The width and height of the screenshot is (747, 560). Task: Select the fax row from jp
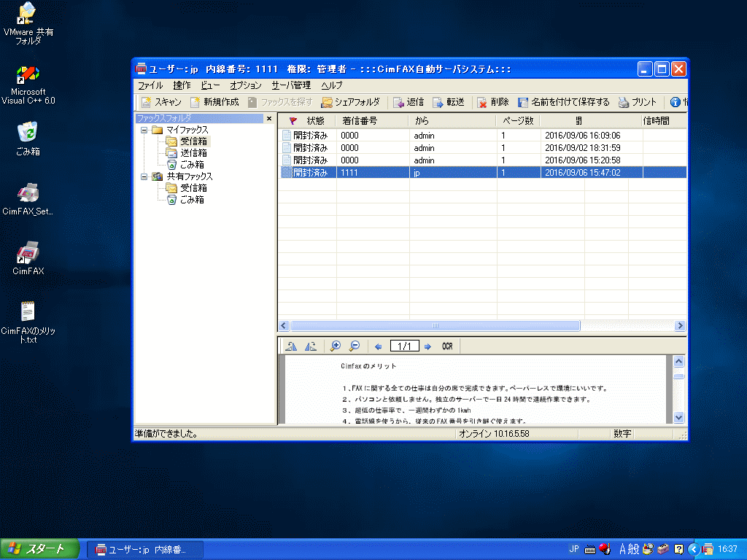coord(483,173)
